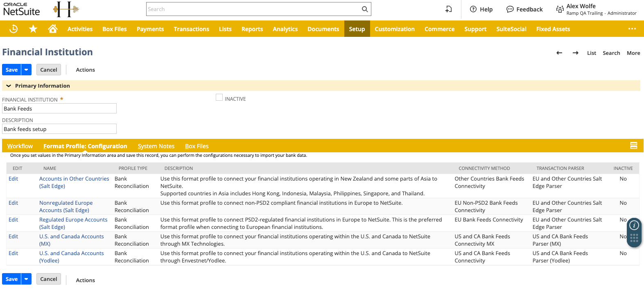The width and height of the screenshot is (644, 294).
Task: Click the search magnifier icon
Action: (365, 9)
